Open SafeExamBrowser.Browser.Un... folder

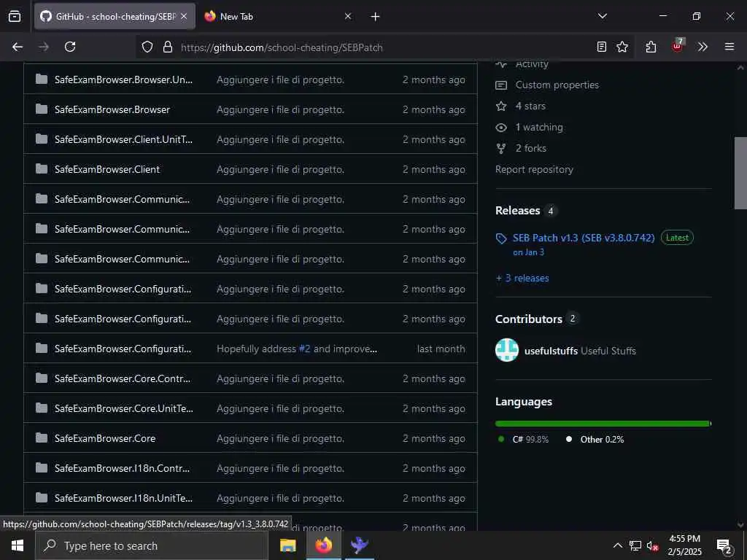coord(123,80)
